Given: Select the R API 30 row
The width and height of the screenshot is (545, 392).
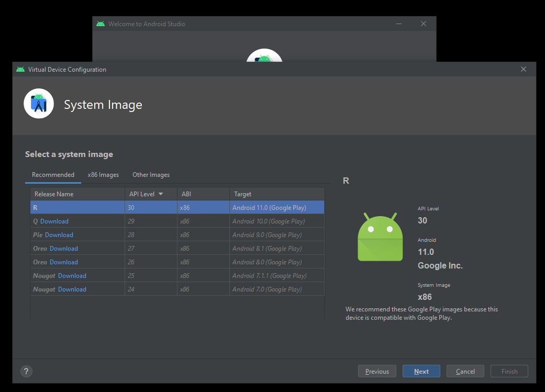Looking at the screenshot, I should pyautogui.click(x=177, y=208).
